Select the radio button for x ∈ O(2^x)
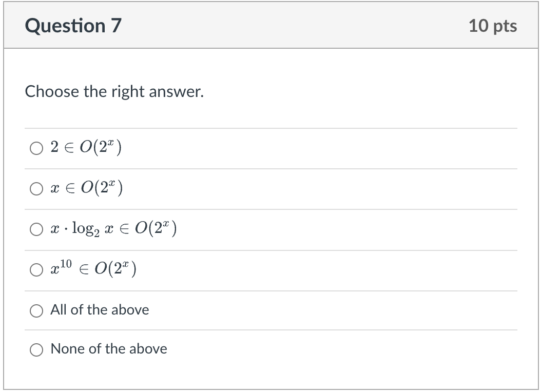The width and height of the screenshot is (541, 392). pyautogui.click(x=36, y=189)
